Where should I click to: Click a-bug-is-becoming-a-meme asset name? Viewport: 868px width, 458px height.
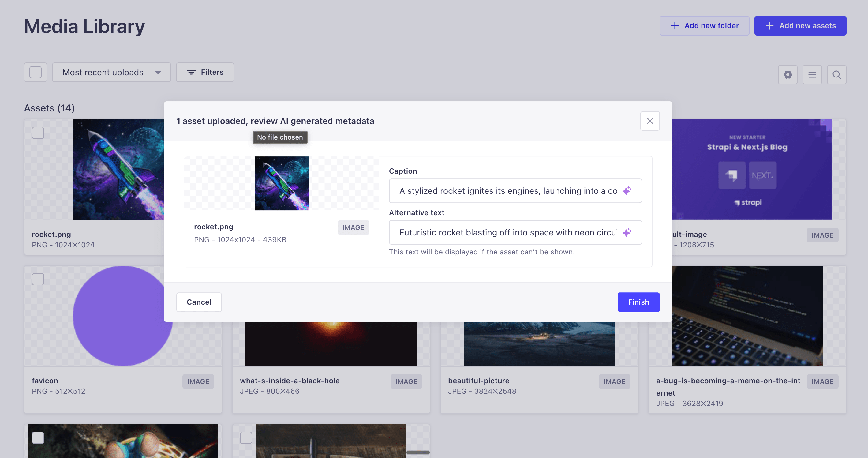point(728,387)
